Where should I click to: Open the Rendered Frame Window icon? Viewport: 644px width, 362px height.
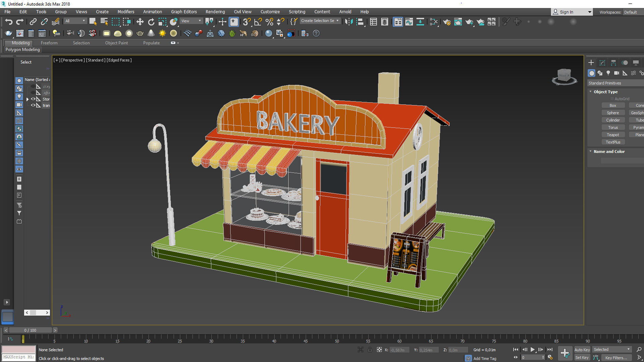click(458, 22)
